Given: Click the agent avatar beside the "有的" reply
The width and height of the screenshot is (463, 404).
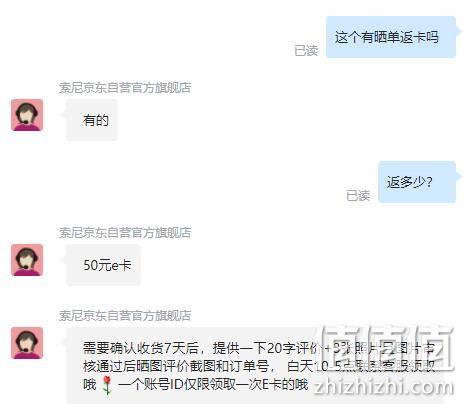Looking at the screenshot, I should coord(27,115).
